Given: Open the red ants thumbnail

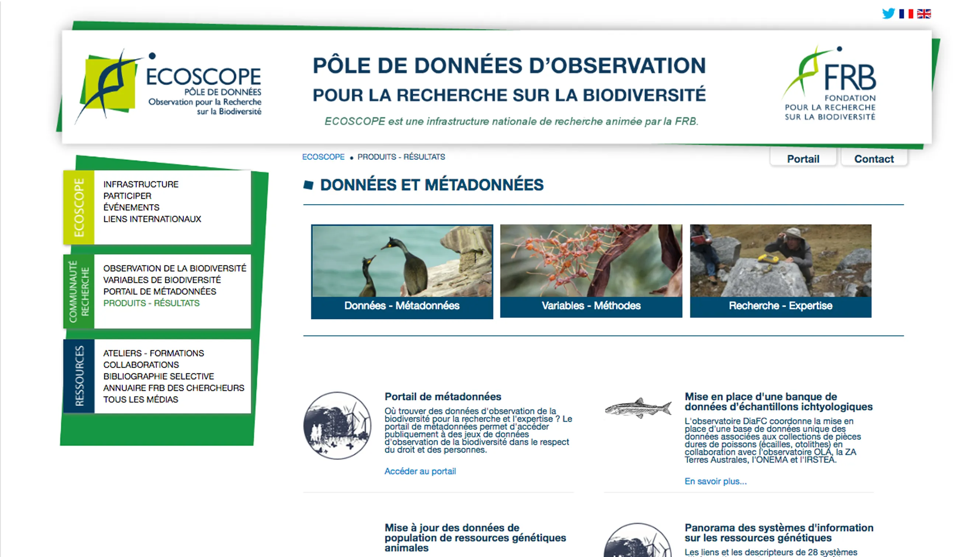Looking at the screenshot, I should click(591, 260).
